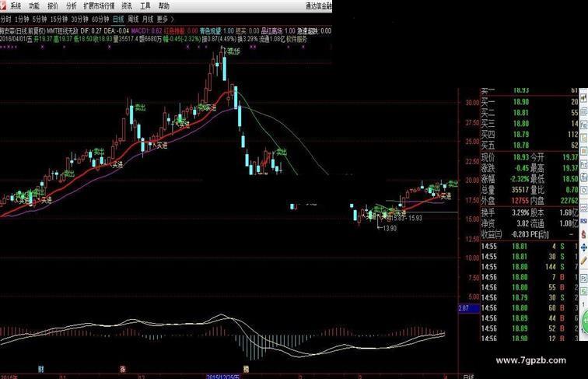Click the RSI indicator icon
This screenshot has height=379, width=588.
pyautogui.click(x=584, y=221)
